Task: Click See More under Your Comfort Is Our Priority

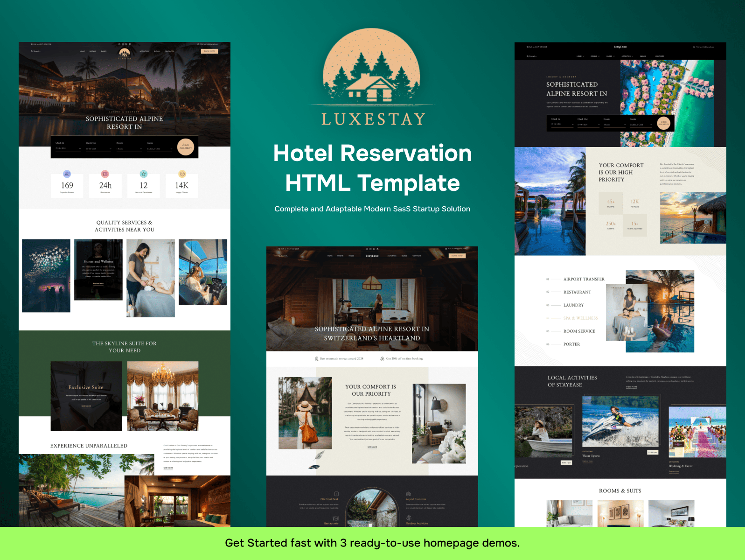Action: (372, 447)
